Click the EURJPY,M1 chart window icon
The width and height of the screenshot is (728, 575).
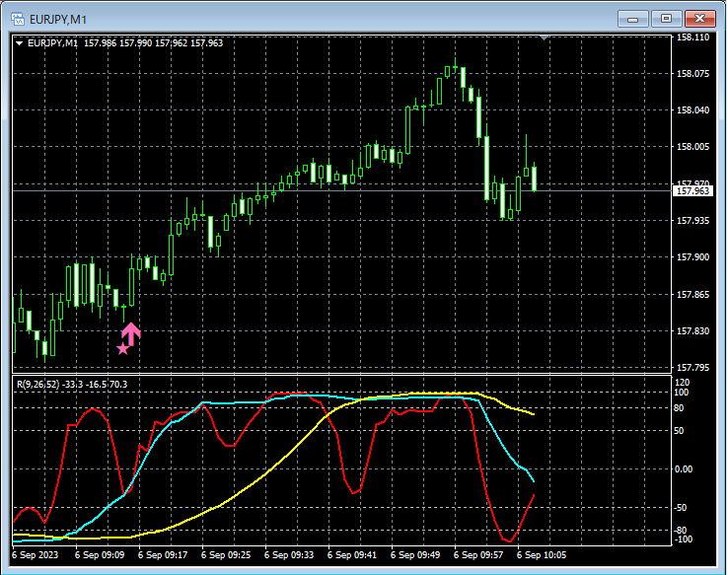18,19
